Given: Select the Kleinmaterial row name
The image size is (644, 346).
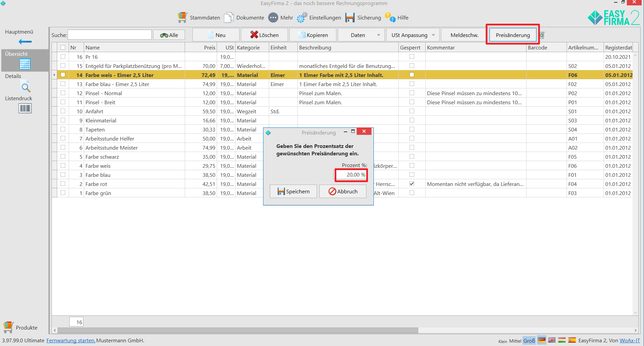Looking at the screenshot, I should coord(101,120).
